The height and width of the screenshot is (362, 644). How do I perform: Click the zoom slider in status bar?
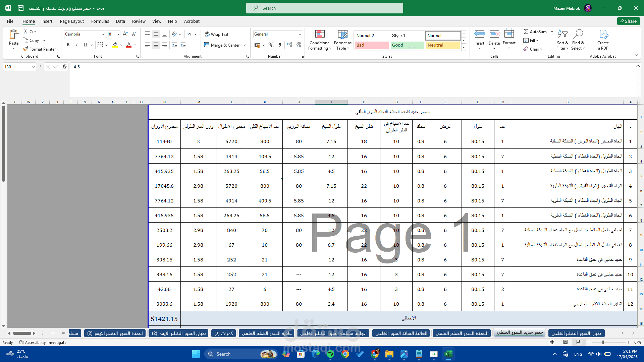603,342
